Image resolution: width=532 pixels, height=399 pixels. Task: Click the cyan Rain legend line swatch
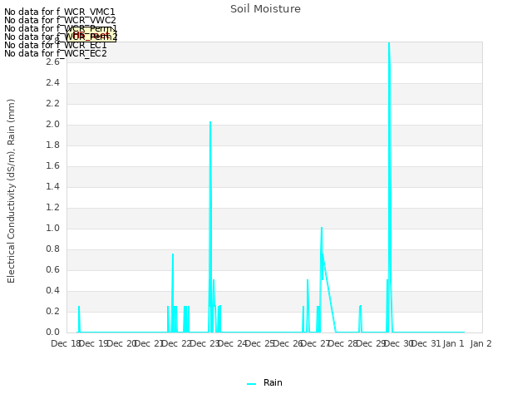pos(251,384)
